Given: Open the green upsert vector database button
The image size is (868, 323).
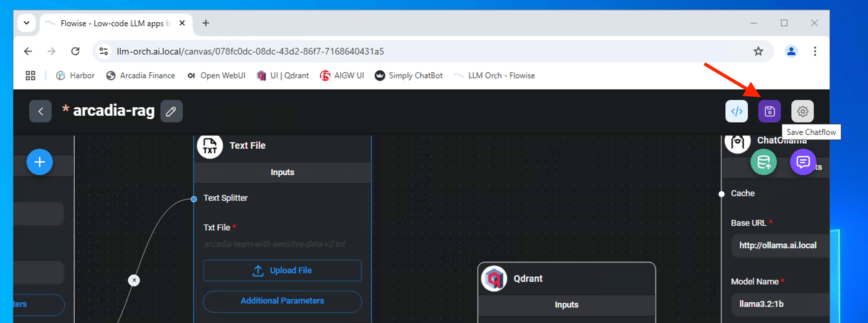Looking at the screenshot, I should pyautogui.click(x=763, y=162).
